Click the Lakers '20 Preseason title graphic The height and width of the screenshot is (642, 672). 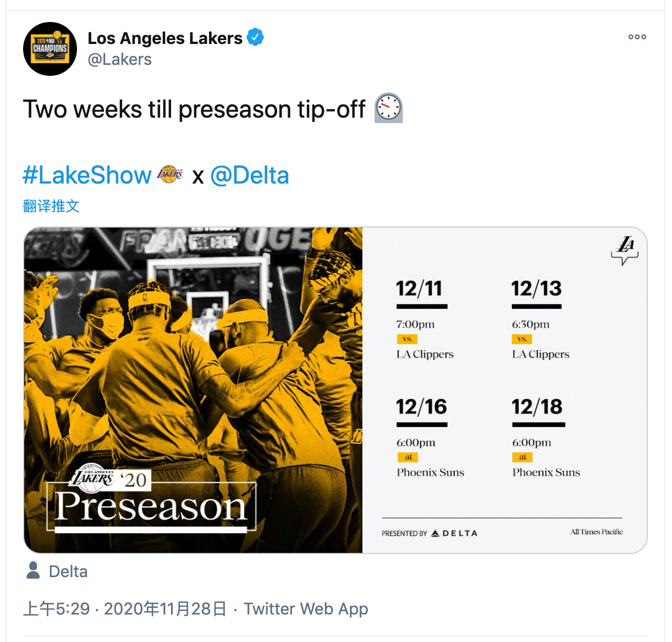151,497
